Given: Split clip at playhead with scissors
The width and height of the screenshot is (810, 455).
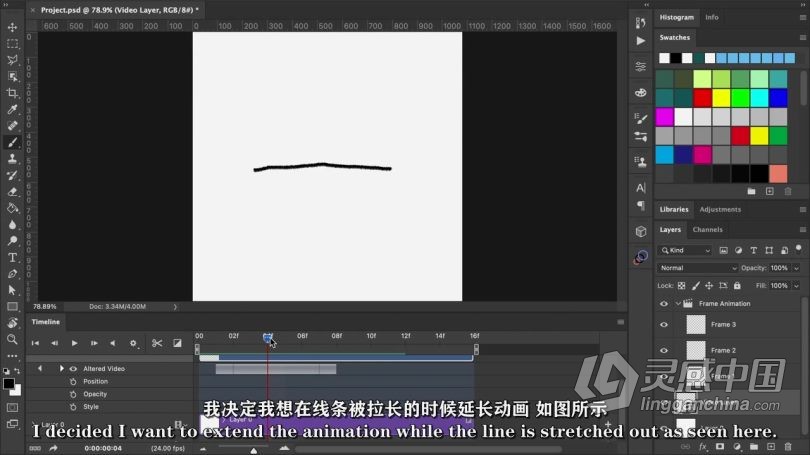Looking at the screenshot, I should click(157, 343).
